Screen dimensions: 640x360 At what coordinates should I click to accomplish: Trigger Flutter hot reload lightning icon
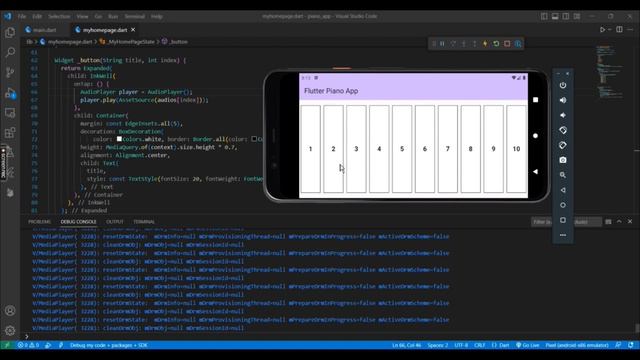click(485, 44)
